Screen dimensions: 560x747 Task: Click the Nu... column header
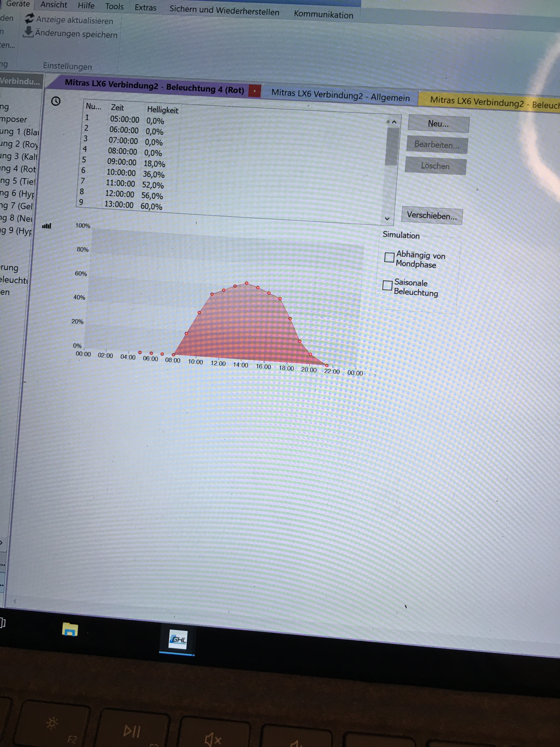[x=94, y=106]
